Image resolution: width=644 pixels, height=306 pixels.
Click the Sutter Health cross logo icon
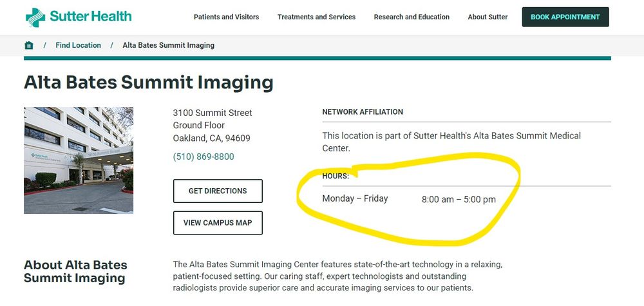(x=36, y=17)
